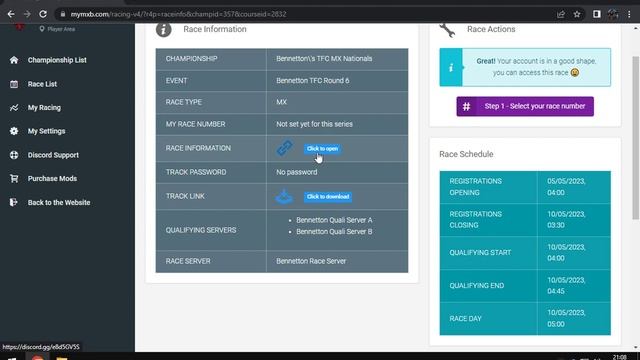Select Bennetton Quali Server B
The height and width of the screenshot is (360, 640).
coord(334,231)
